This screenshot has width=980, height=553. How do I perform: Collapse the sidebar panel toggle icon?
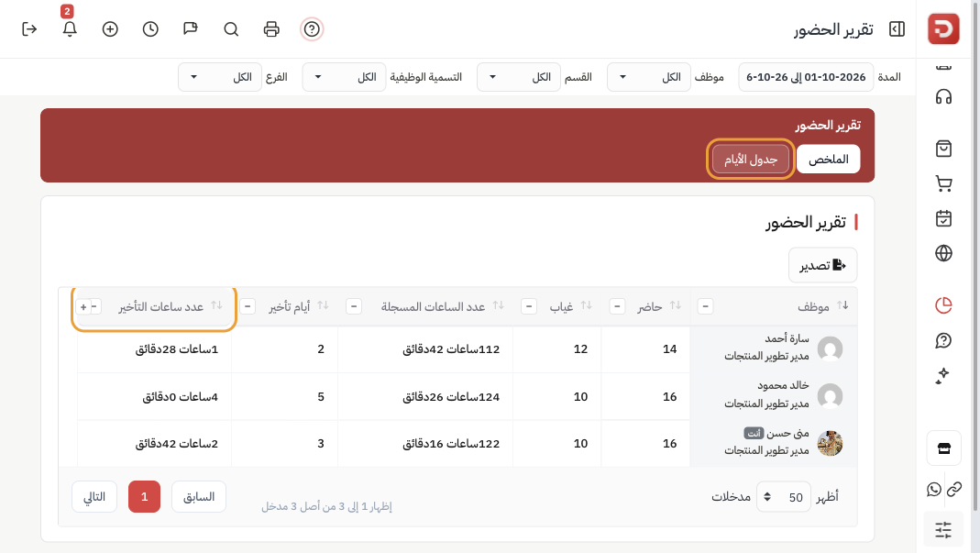coord(897,29)
